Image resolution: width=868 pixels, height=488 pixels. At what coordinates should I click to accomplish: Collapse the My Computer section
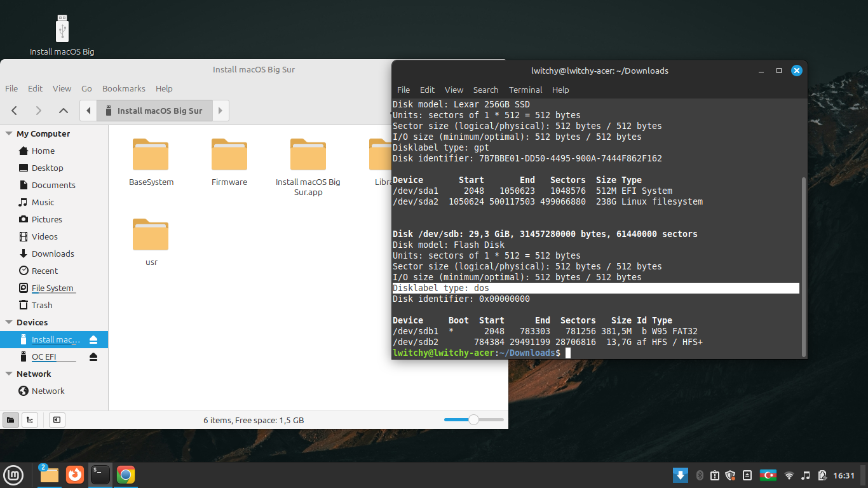[x=9, y=134]
